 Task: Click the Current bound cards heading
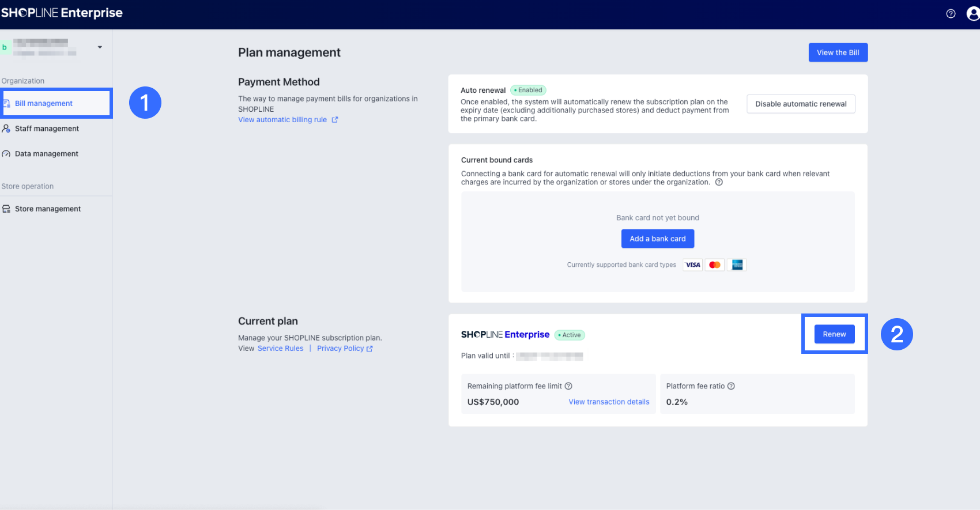click(x=497, y=160)
